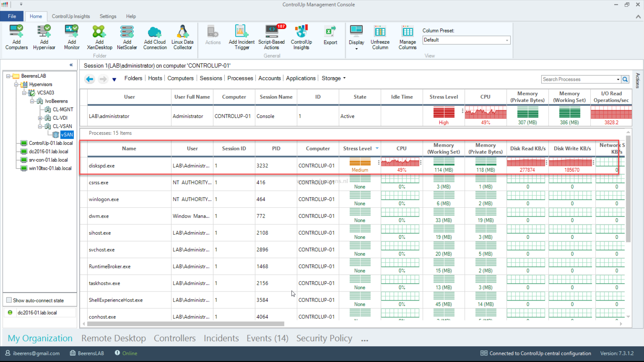The height and width of the screenshot is (362, 644).
Task: Collapse the Hypervisors tree node
Action: pos(16,84)
